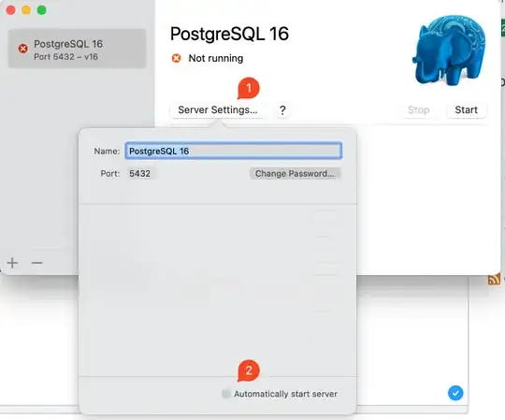Click the question mark help button
Viewport: 505px width, 420px height.
282,110
